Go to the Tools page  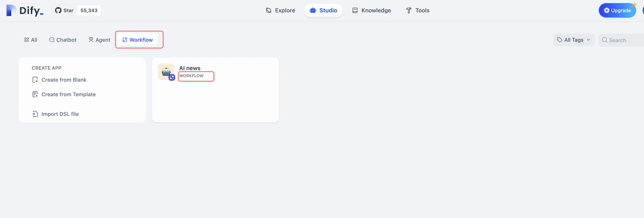(x=418, y=11)
